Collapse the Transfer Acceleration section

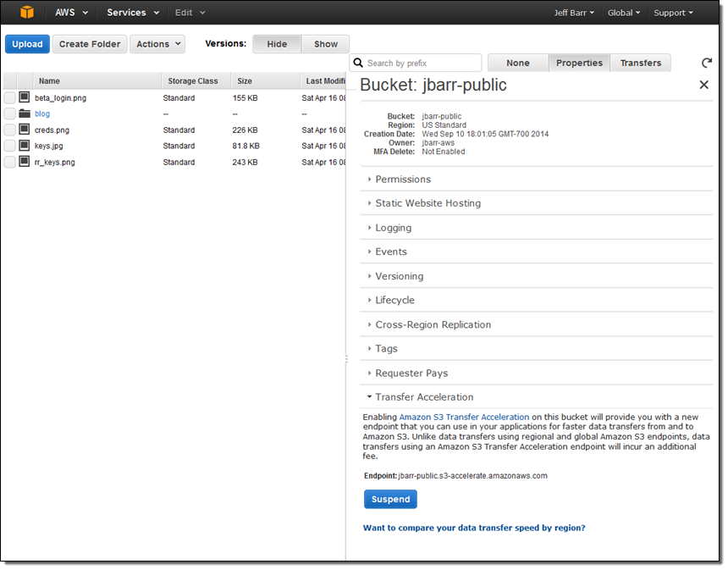point(424,397)
